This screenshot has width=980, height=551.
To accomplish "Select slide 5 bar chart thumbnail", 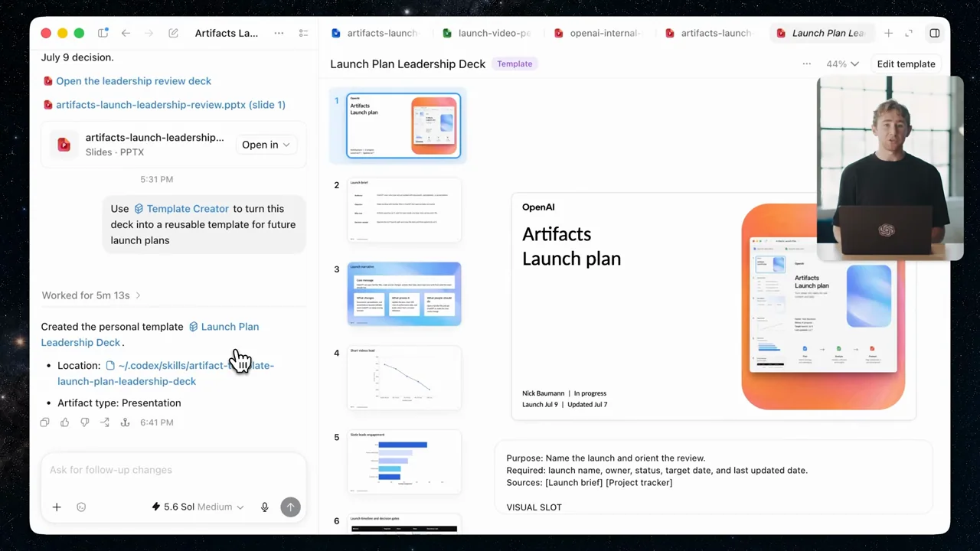I will coord(404,462).
